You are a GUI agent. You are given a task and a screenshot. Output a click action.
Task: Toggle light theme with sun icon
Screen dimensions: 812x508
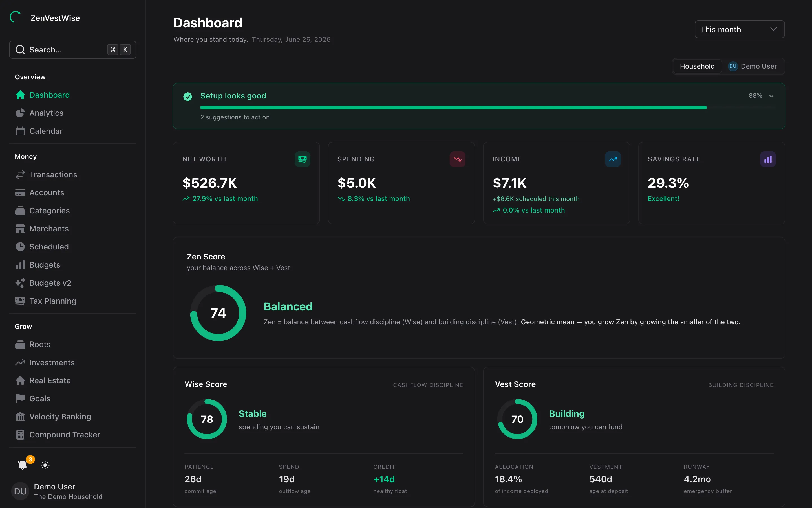(x=45, y=465)
